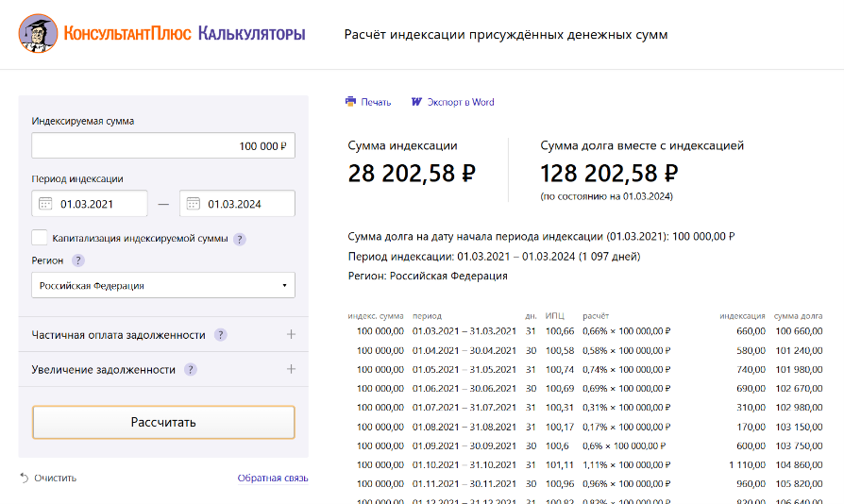Image resolution: width=844 pixels, height=504 pixels.
Task: Click the debt sum 102 670,00
Action: pyautogui.click(x=799, y=388)
